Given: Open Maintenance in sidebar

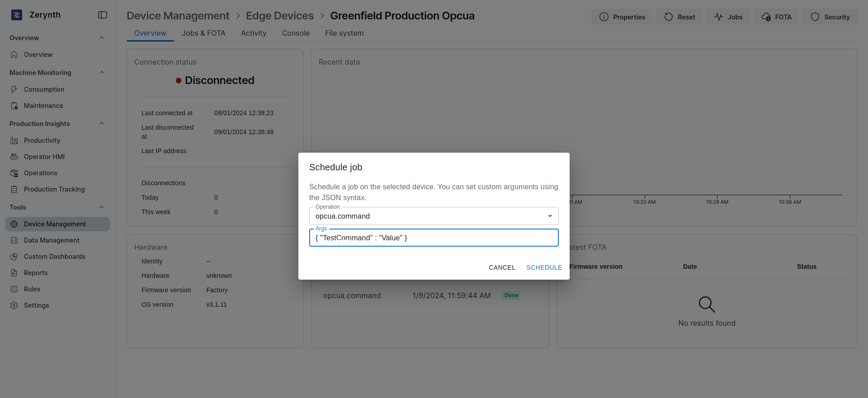Looking at the screenshot, I should coord(57,106).
